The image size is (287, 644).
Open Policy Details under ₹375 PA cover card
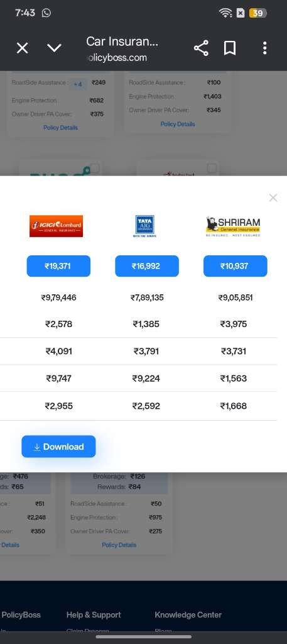pos(61,128)
